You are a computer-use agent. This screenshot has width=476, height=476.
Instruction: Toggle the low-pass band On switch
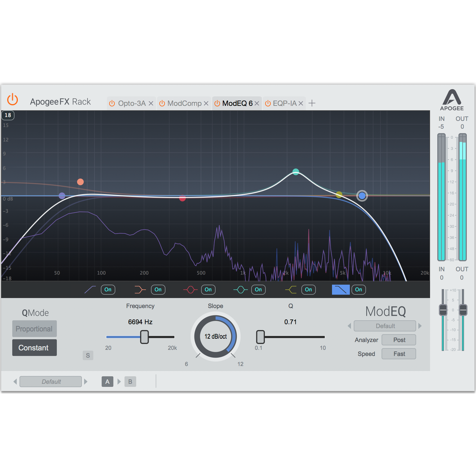click(x=358, y=289)
